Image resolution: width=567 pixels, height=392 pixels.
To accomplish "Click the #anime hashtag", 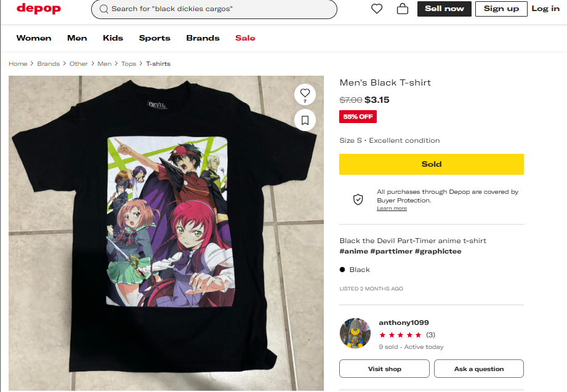I will click(x=353, y=251).
